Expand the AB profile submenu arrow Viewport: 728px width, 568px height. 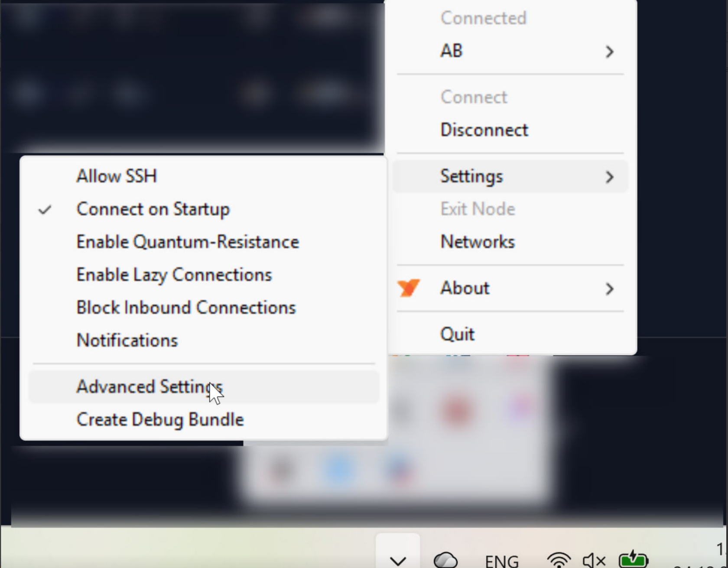610,52
